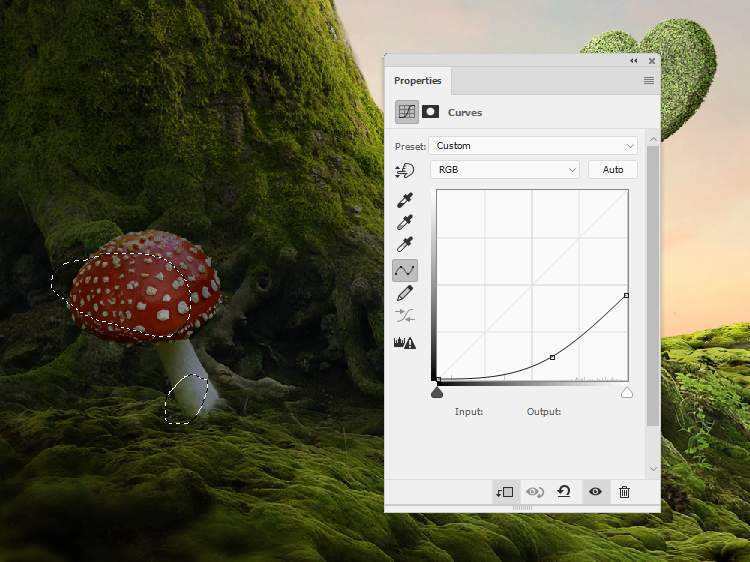This screenshot has height=562, width=750.
Task: Click the layer mask icon
Action: coord(431,112)
